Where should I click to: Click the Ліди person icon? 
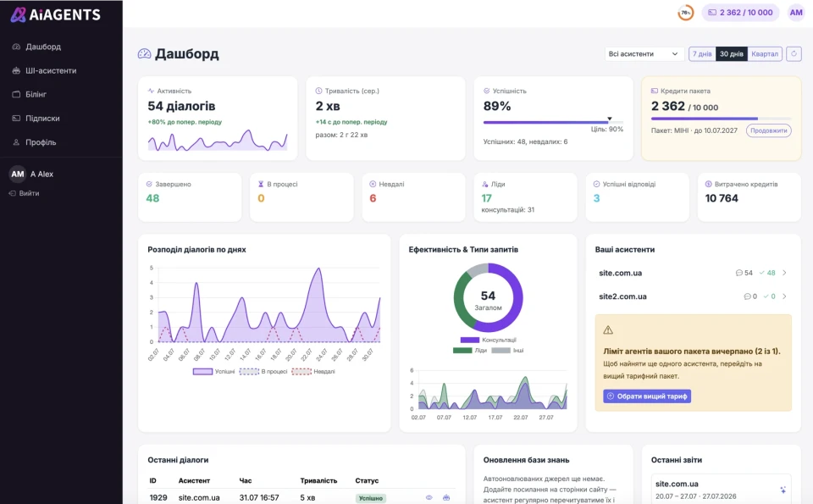[484, 184]
